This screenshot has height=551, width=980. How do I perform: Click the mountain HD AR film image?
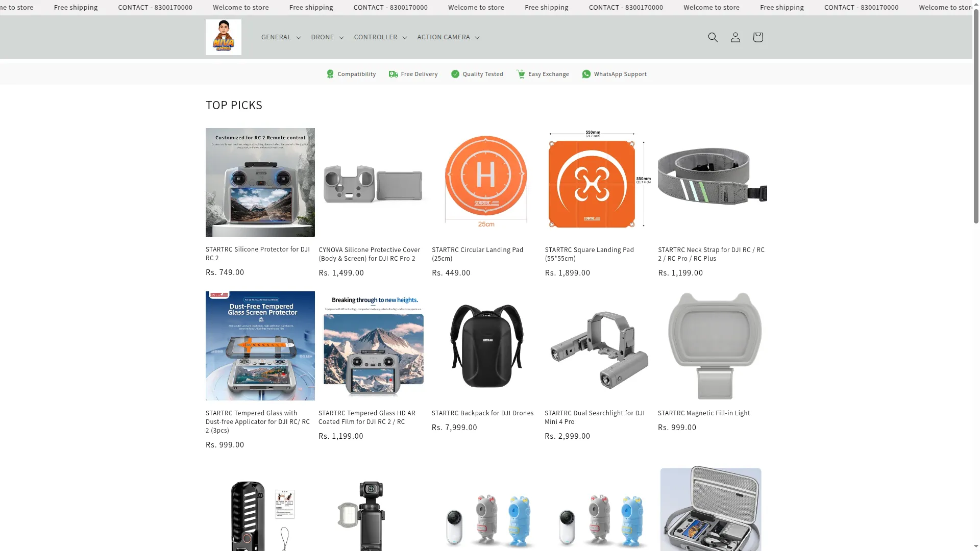point(373,346)
